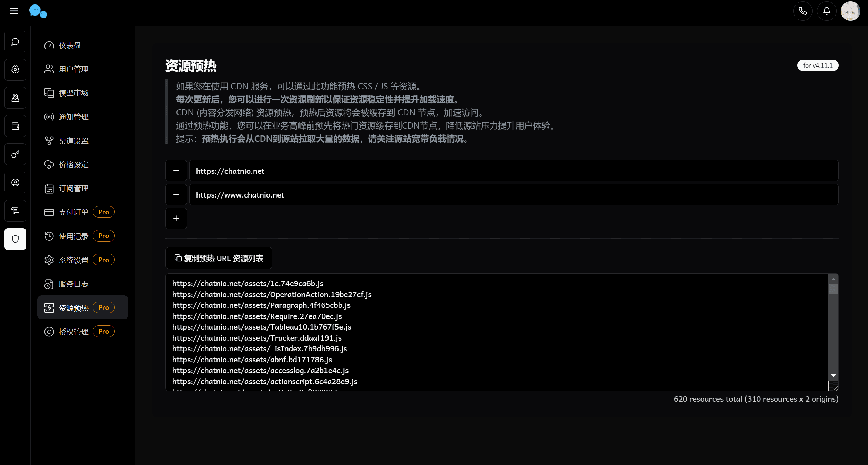868x465 pixels.
Task: Open 订阅管理 menu item
Action: click(83, 188)
